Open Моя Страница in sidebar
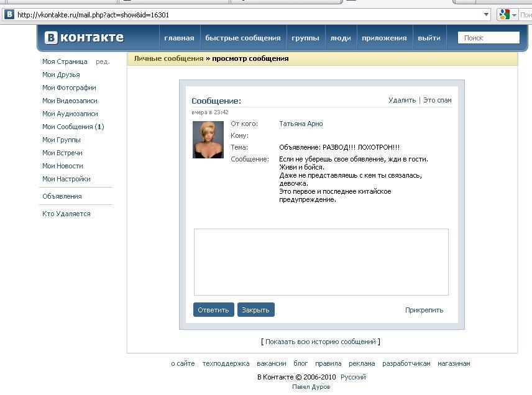 click(x=65, y=61)
